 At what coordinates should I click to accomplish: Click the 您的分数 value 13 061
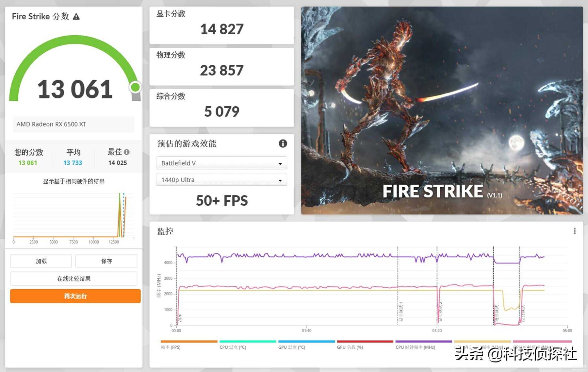point(28,163)
